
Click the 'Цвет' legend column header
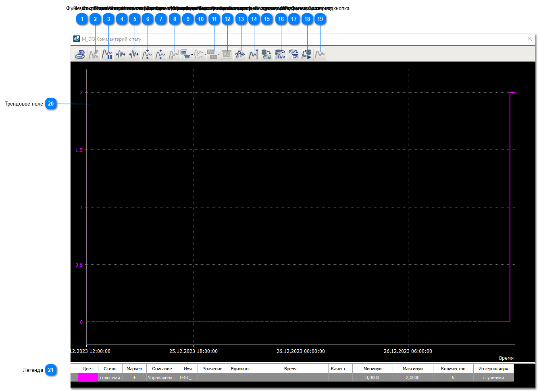[88, 369]
